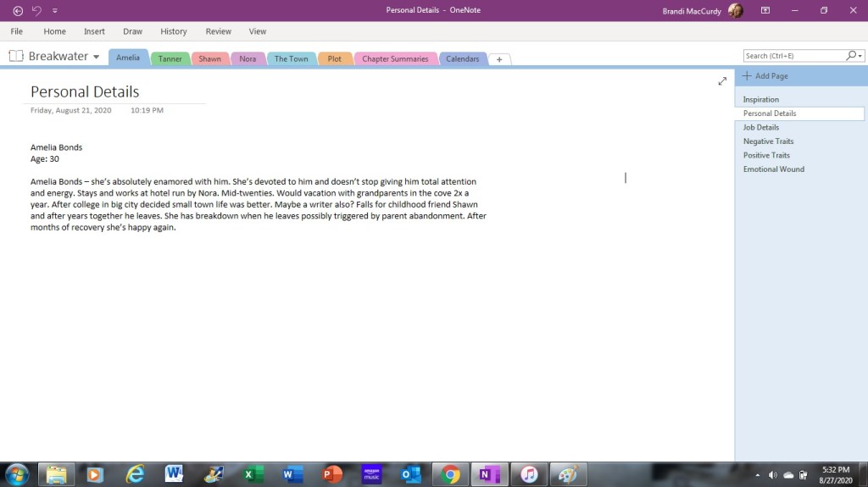Open PowerPoint from the taskbar
868x487 pixels.
point(331,474)
